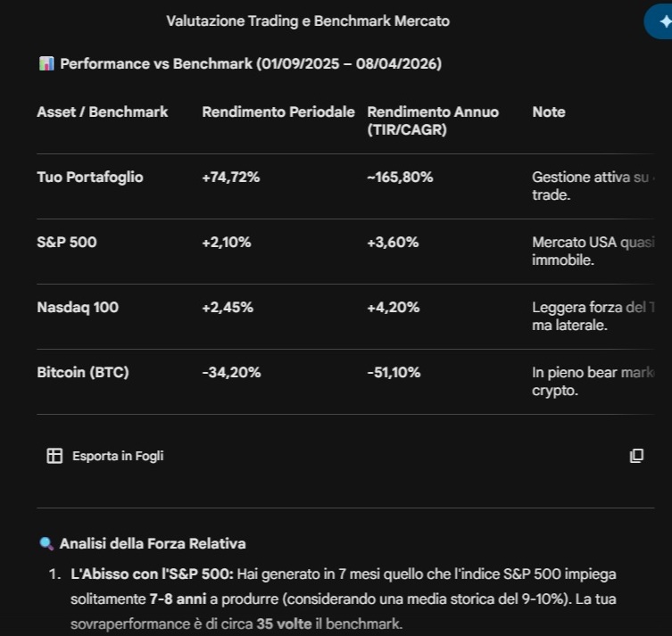The height and width of the screenshot is (636, 672).
Task: Select the Asset / Benchmark column header
Action: click(x=103, y=112)
